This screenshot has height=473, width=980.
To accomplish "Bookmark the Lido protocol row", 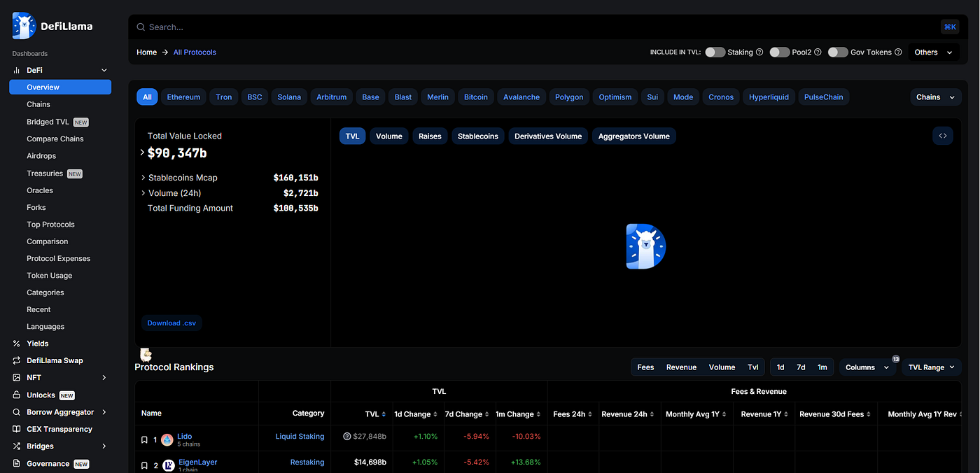I will [144, 440].
